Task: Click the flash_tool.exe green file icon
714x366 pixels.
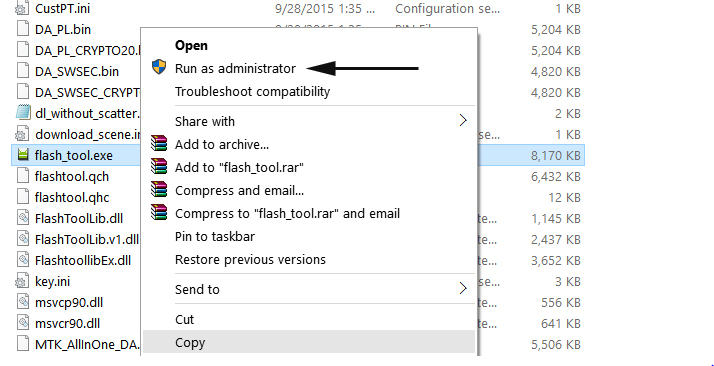Action: pyautogui.click(x=22, y=156)
